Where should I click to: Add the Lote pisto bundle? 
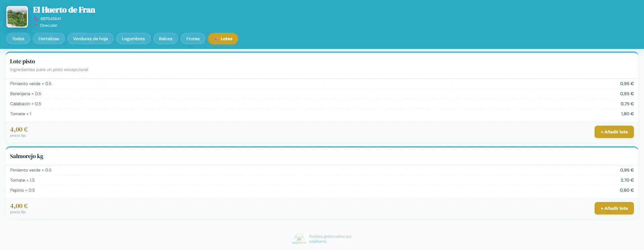coord(614,132)
